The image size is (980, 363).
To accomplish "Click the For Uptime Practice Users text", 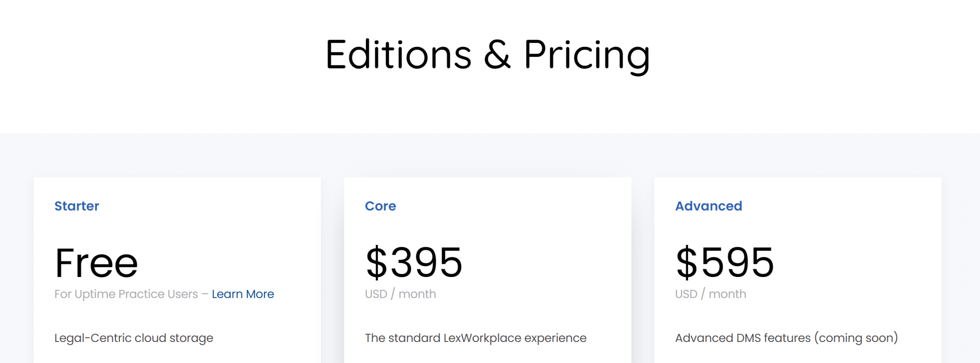I will pyautogui.click(x=126, y=294).
